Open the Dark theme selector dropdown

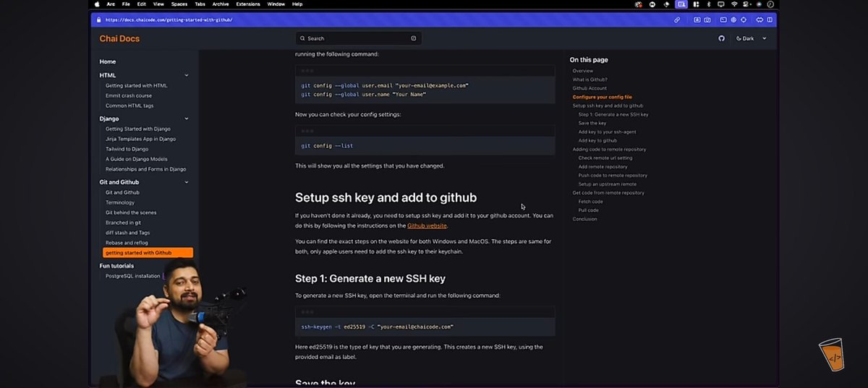[751, 38]
